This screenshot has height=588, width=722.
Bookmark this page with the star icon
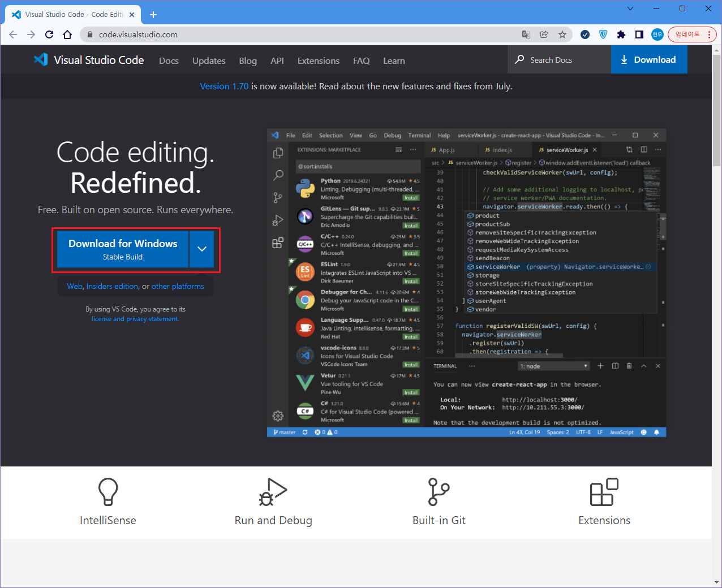562,34
